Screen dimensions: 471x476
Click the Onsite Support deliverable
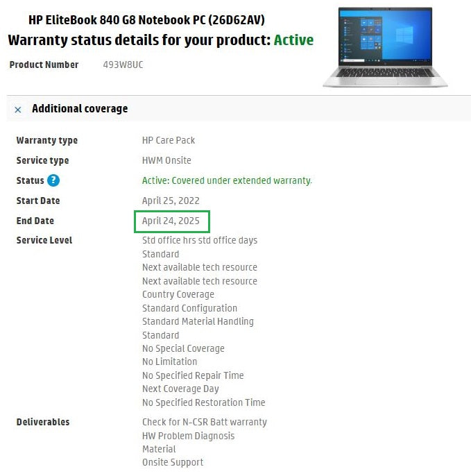(x=173, y=462)
